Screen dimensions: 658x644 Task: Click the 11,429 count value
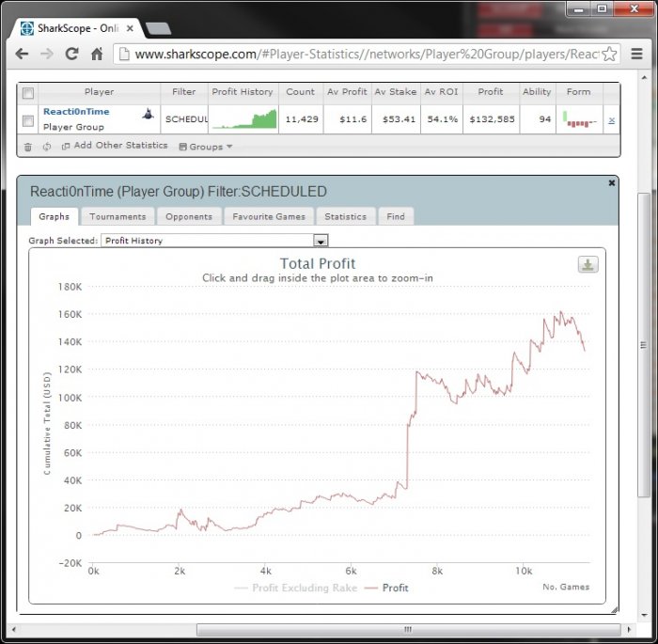tap(302, 119)
